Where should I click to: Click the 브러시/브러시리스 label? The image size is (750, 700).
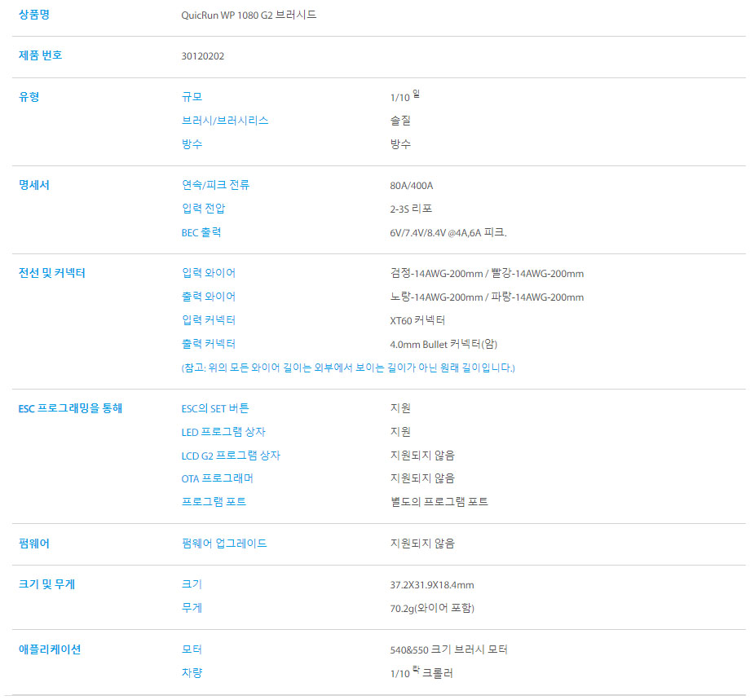coord(225,121)
